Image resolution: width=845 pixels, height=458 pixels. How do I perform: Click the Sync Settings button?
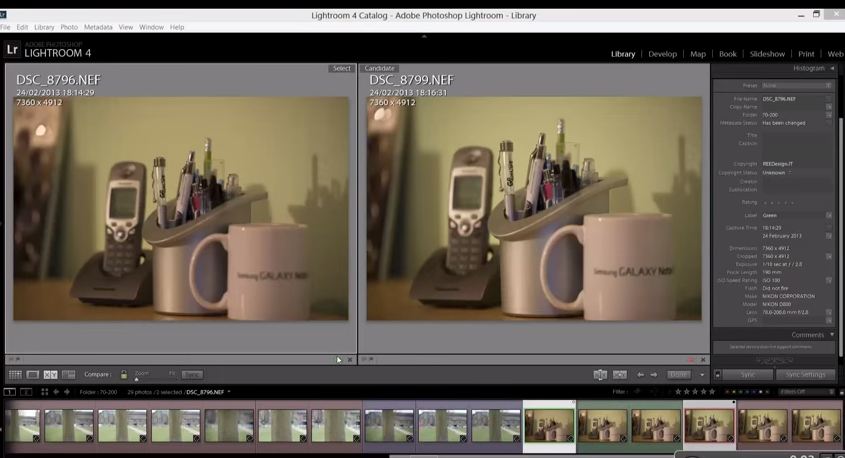coord(805,374)
